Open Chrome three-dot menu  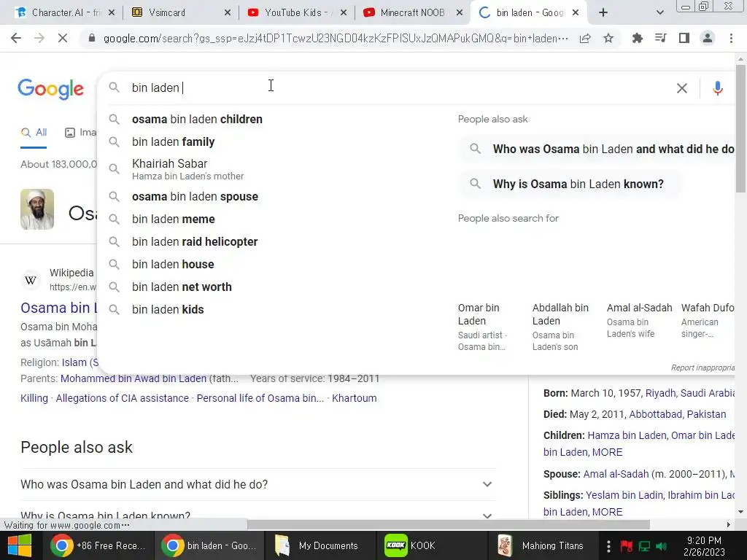[x=731, y=38]
